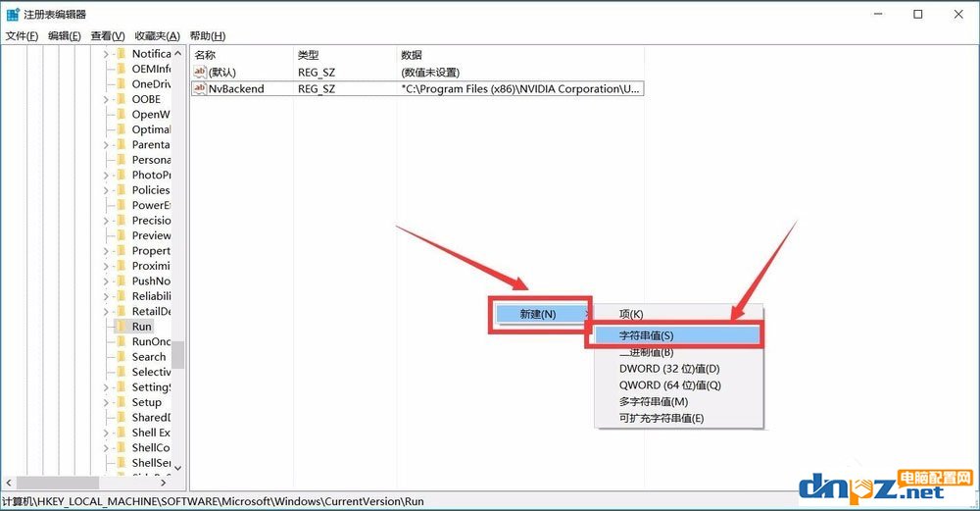Screen dimensions: 980x511
Task: Click the registry editor app icon in title bar
Action: click(13, 14)
